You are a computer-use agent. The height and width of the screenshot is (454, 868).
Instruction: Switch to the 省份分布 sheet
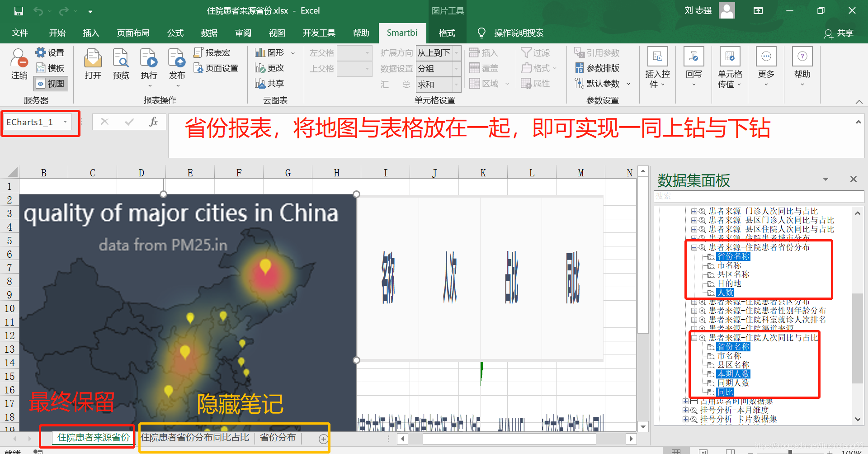[278, 437]
